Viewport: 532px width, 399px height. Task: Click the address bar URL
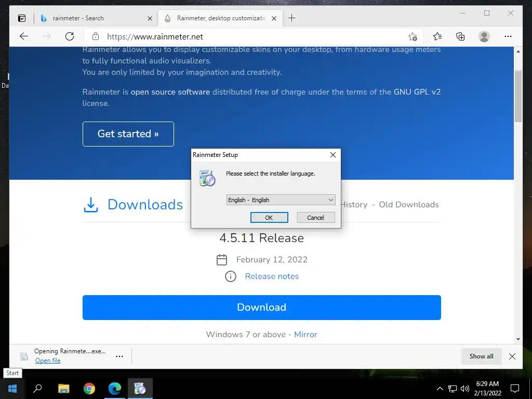click(x=155, y=37)
